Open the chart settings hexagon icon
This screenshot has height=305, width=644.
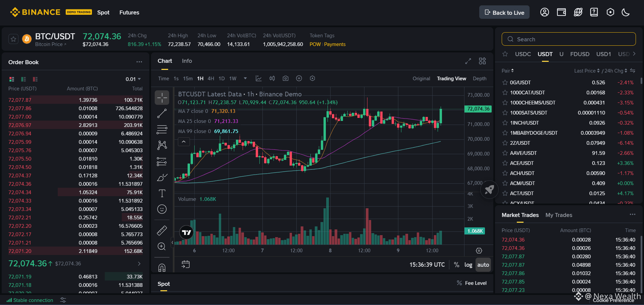point(312,78)
